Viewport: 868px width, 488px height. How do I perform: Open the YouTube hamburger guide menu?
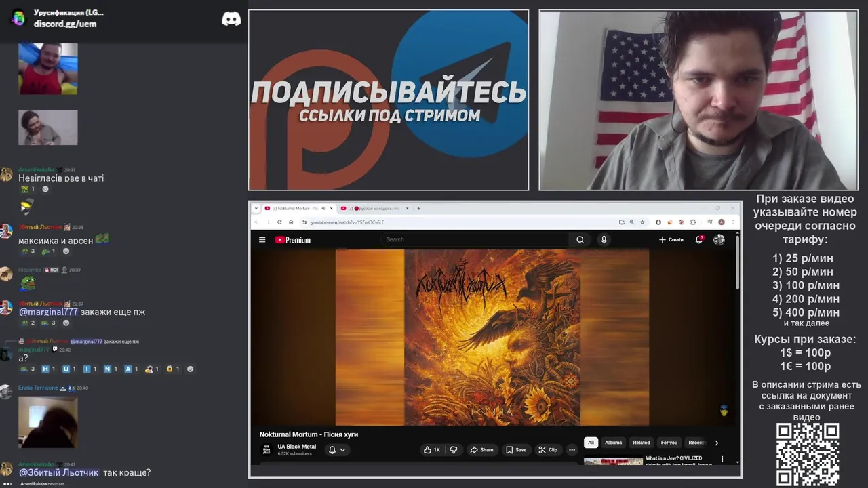click(x=262, y=239)
